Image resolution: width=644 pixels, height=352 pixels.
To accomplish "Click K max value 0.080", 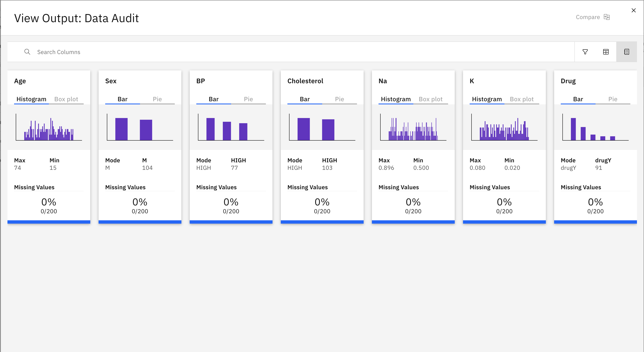I will click(x=477, y=168).
